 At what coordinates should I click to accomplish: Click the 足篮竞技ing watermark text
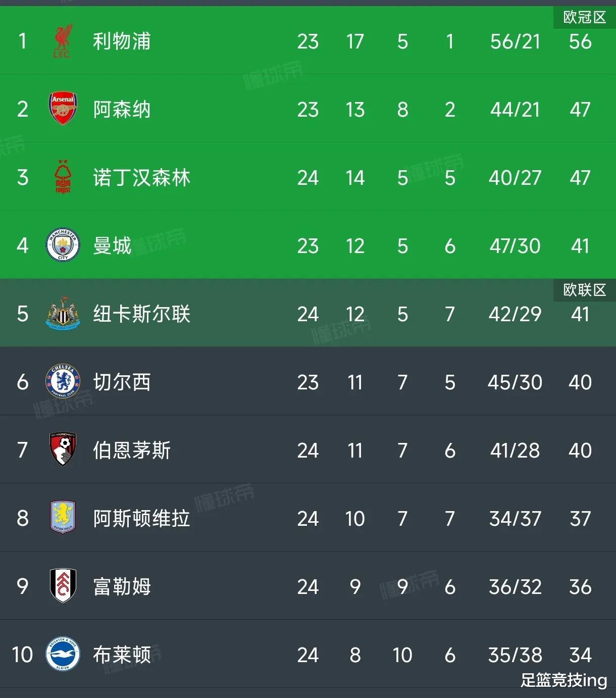[563, 680]
